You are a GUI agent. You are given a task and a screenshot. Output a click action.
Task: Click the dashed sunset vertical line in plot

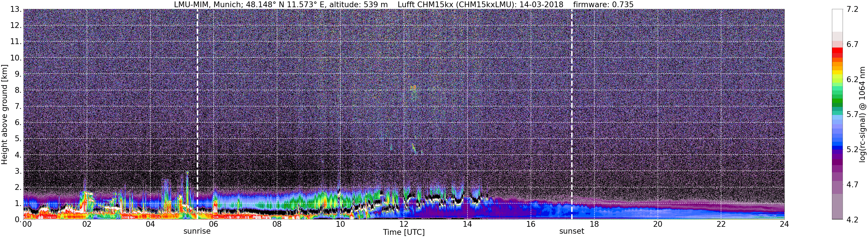coord(572,114)
